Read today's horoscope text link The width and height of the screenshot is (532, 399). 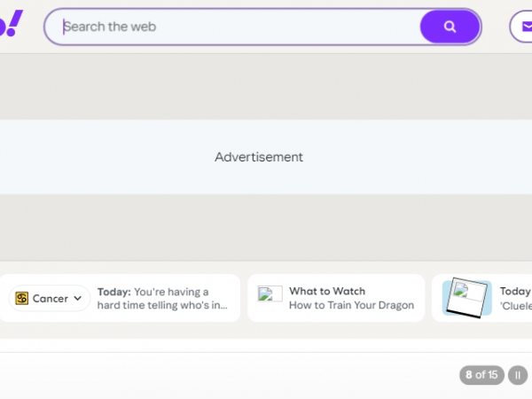tap(162, 298)
